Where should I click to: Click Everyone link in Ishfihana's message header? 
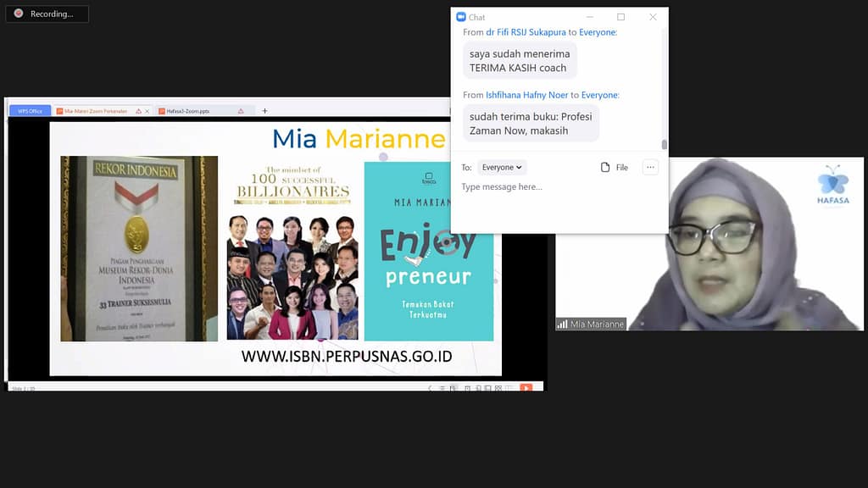point(599,95)
